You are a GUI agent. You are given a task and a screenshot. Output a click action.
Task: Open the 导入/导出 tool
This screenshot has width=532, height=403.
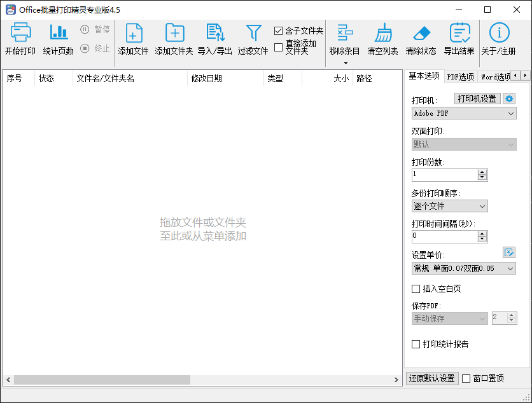point(215,32)
